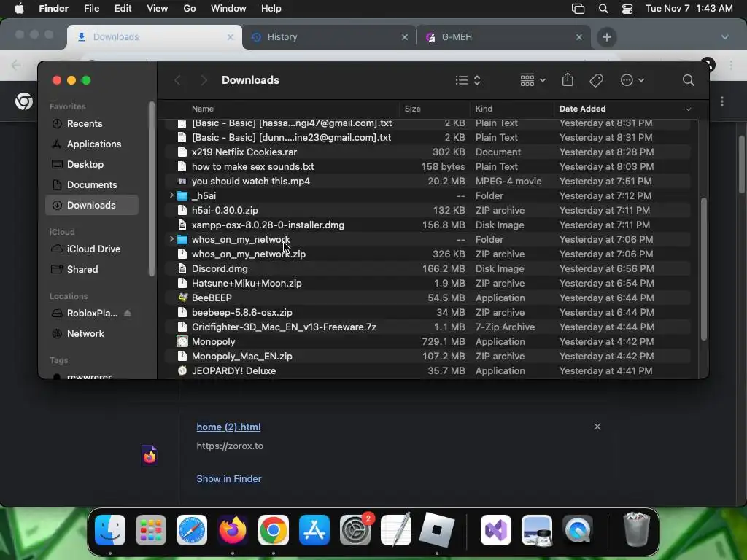
Task: Open Visual Studio in the Dock
Action: click(x=496, y=530)
